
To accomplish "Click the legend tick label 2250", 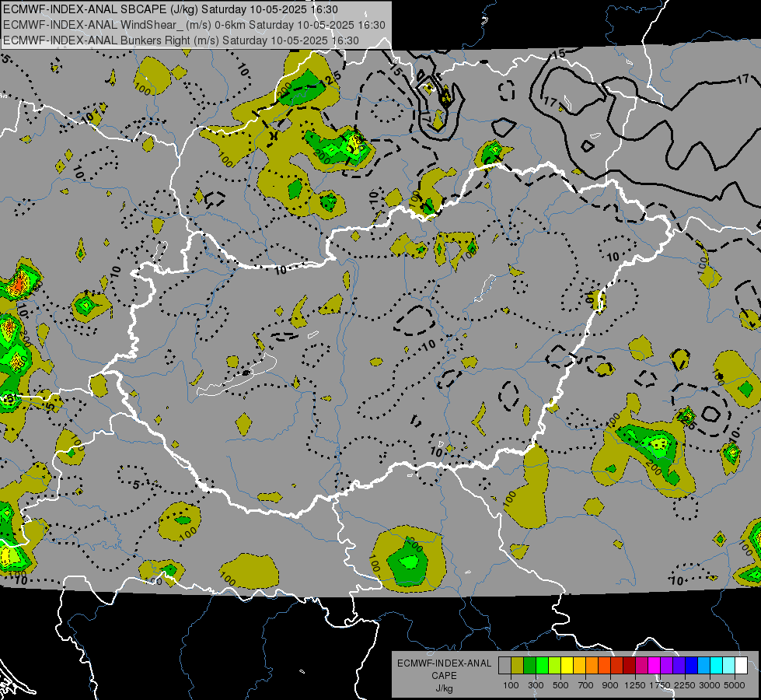I will point(686,685).
